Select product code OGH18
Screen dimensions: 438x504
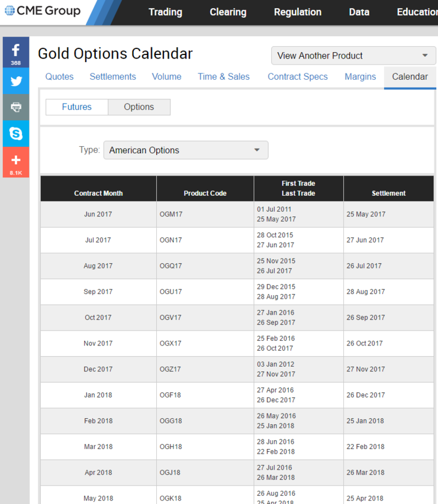click(171, 447)
